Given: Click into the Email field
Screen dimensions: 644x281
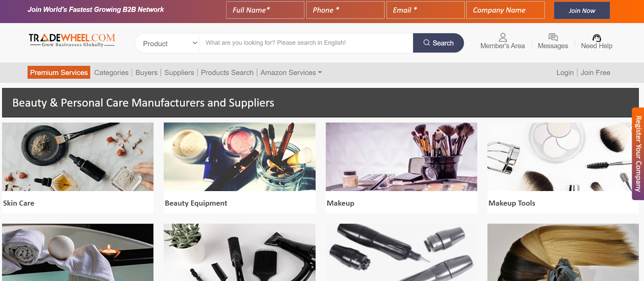Looking at the screenshot, I should point(425,10).
